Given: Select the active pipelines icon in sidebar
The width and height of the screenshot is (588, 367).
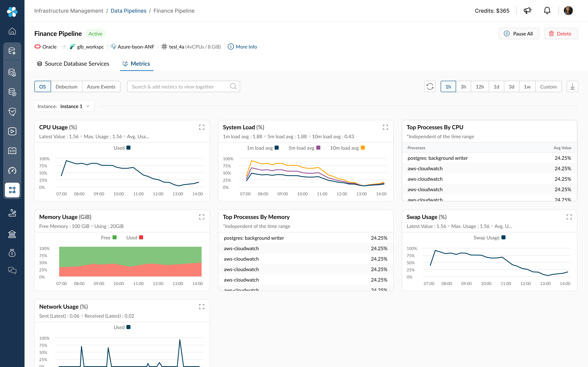Looking at the screenshot, I should point(12,190).
